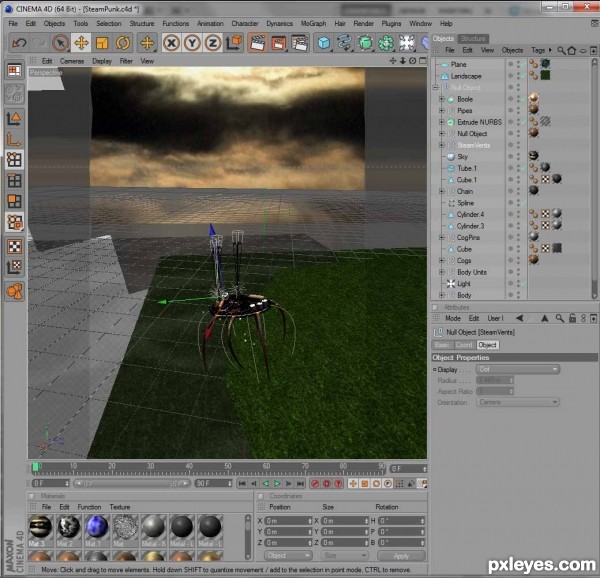Switch to the Coord tab in Attributes
The height and width of the screenshot is (578, 600).
click(464, 345)
